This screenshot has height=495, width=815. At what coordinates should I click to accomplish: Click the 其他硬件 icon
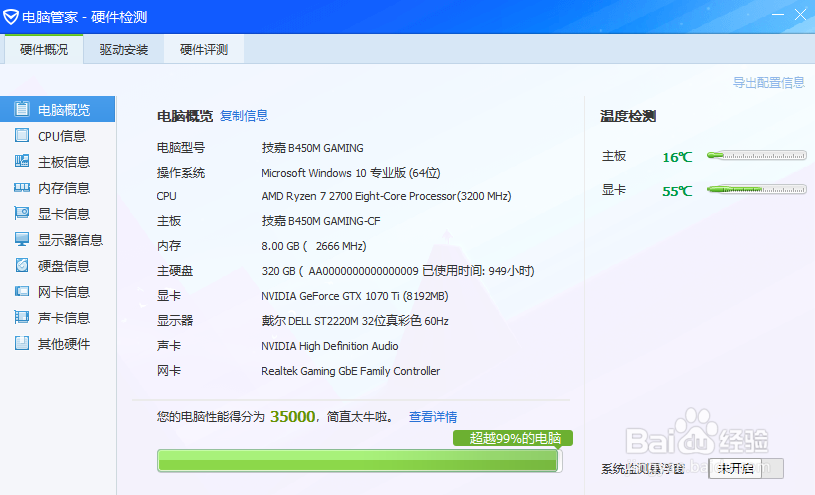point(22,343)
